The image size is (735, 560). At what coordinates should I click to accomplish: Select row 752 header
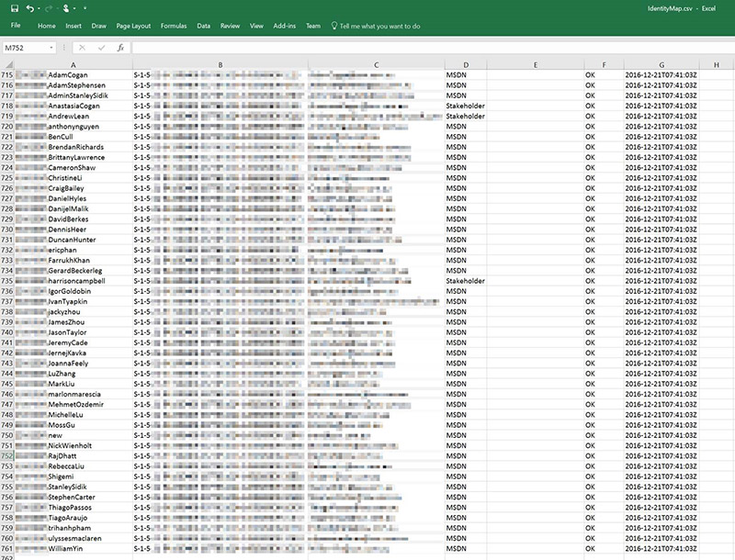(x=7, y=455)
